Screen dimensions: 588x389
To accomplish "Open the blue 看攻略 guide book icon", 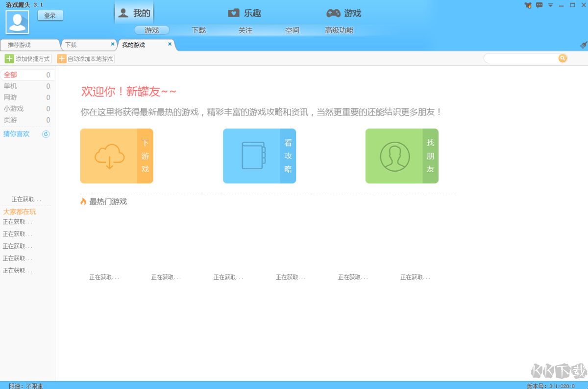I will tap(251, 156).
